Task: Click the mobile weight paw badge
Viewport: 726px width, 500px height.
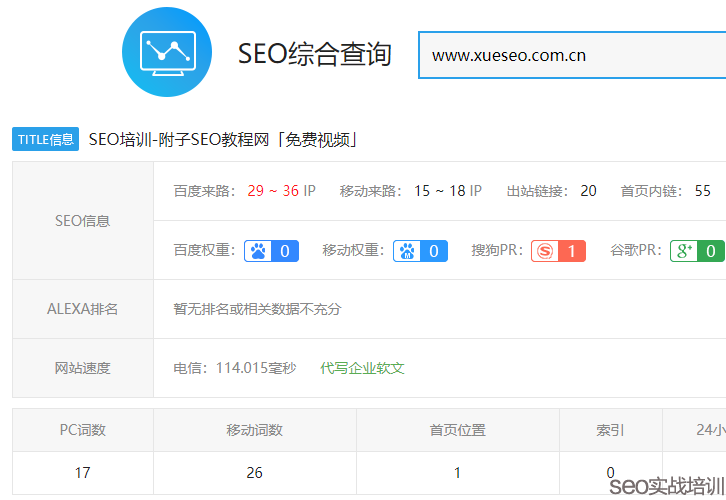Action: tap(420, 250)
